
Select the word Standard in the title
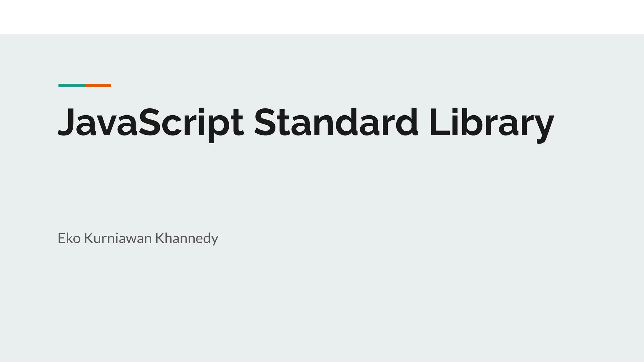(x=336, y=122)
